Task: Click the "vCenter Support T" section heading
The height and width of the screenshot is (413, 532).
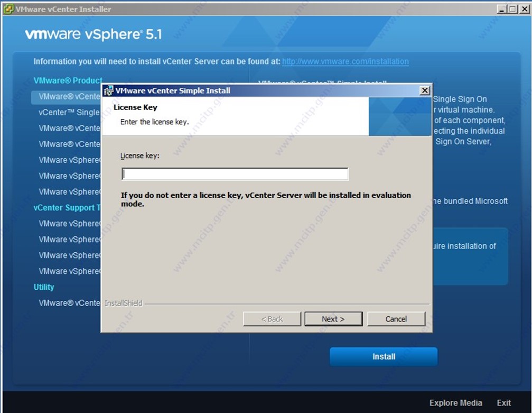Action: 67,207
